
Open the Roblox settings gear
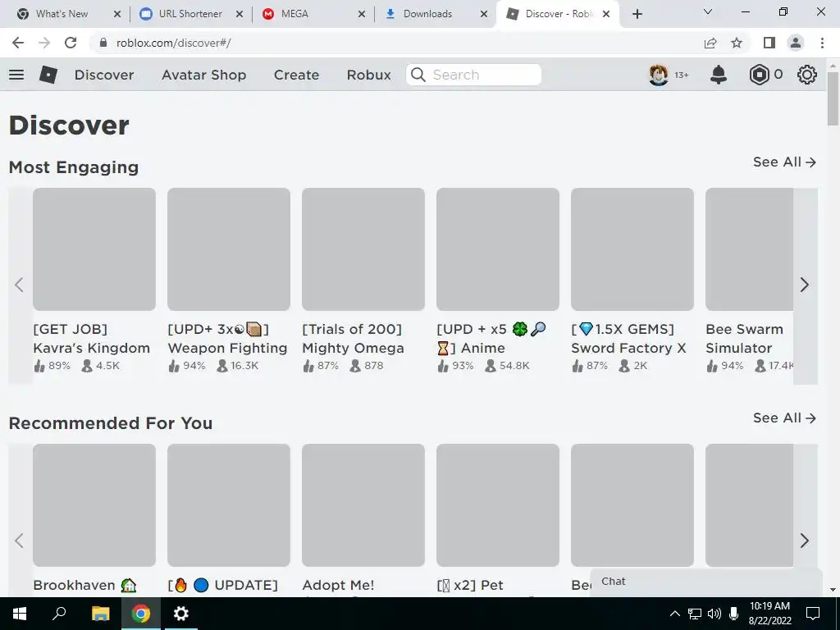[x=807, y=75]
